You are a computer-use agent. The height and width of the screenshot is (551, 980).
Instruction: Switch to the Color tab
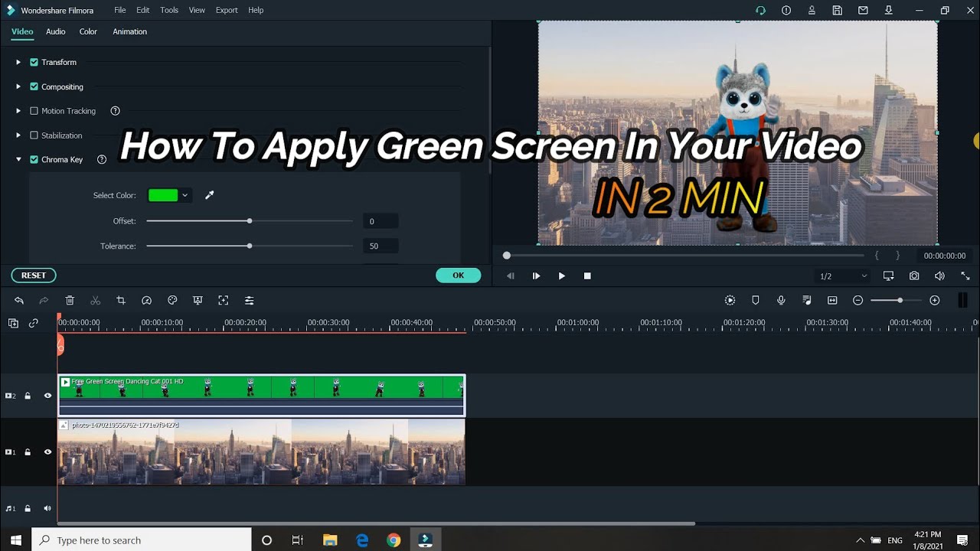(x=88, y=31)
